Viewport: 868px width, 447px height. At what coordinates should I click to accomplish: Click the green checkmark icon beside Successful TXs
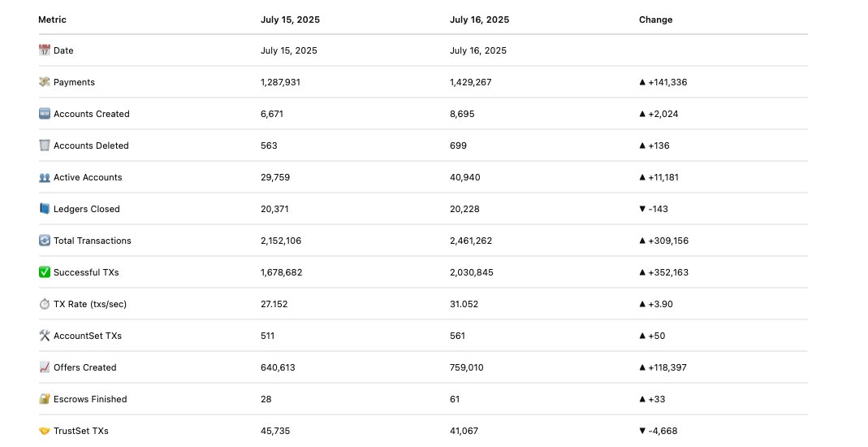pos(45,272)
